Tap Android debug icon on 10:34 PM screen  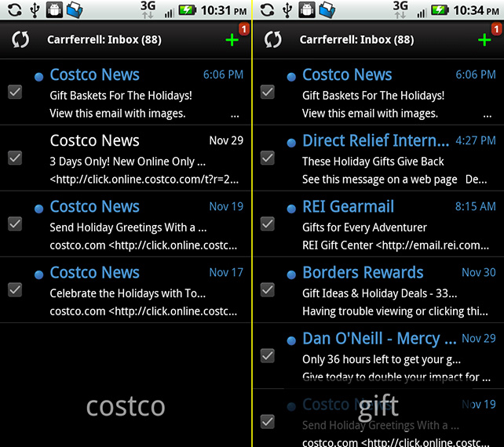(x=307, y=9)
